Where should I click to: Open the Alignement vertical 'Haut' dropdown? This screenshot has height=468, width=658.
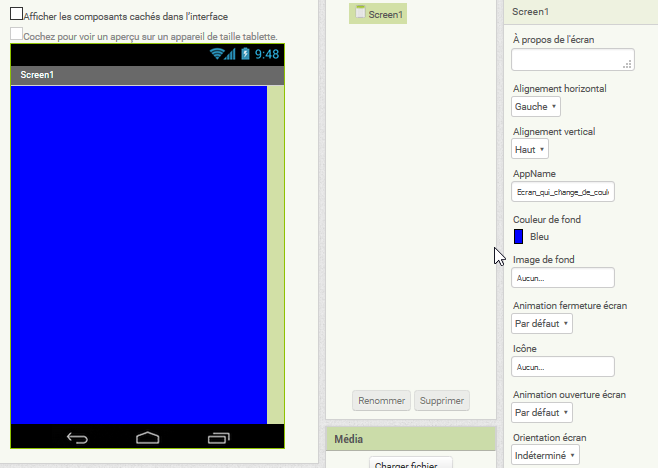[530, 149]
